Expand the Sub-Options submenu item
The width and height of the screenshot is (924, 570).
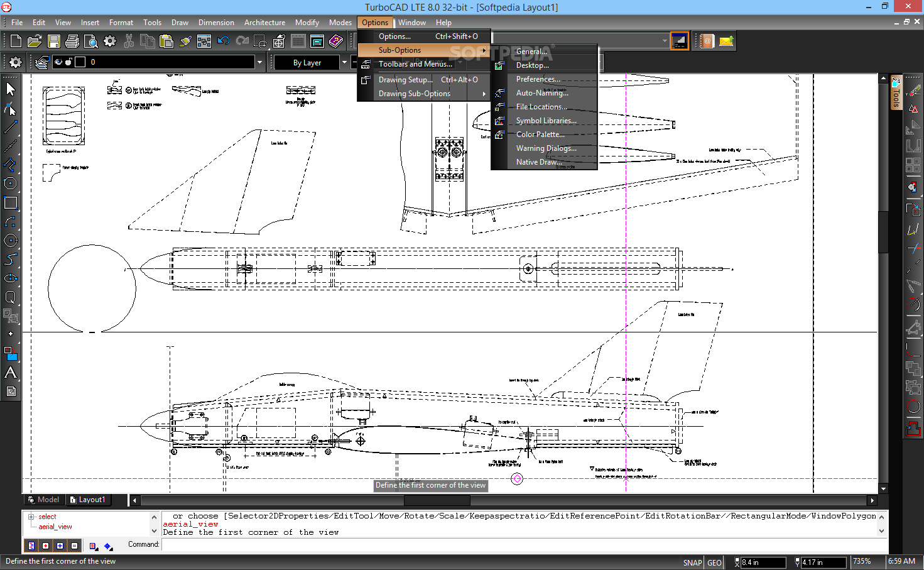[x=424, y=50]
